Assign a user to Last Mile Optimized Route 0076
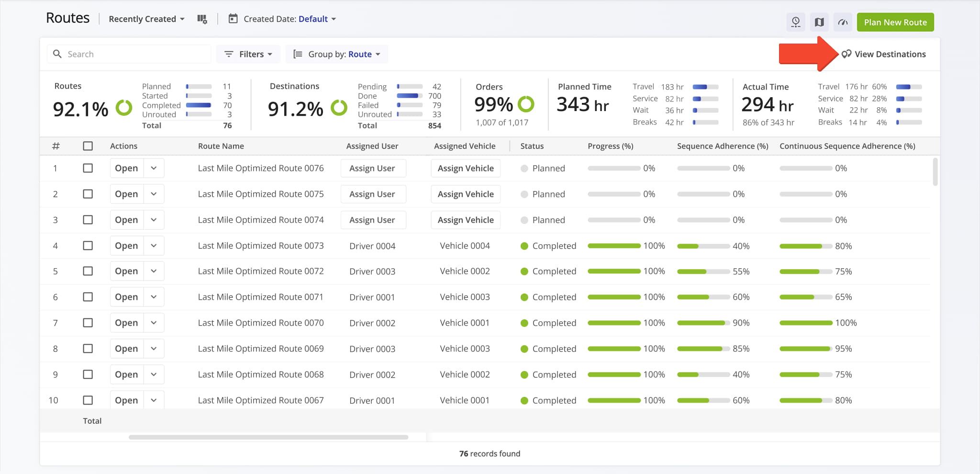980x474 pixels. 373,168
